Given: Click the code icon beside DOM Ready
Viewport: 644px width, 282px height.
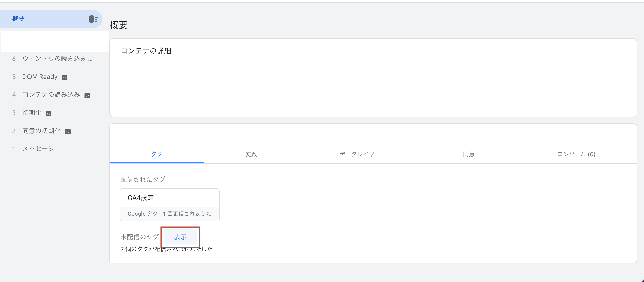Looking at the screenshot, I should tap(65, 77).
